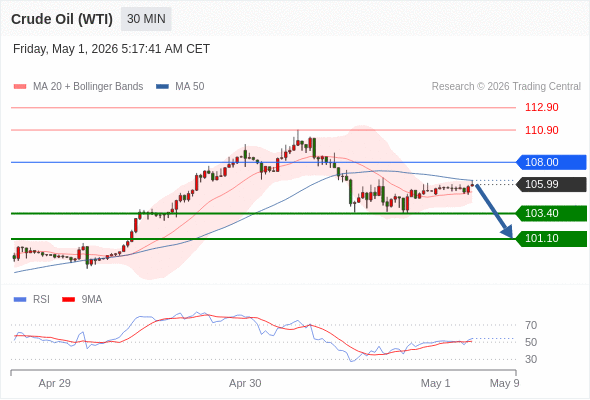The image size is (590, 400).
Task: Click the 9MA red legend swatch
Action: tap(68, 300)
